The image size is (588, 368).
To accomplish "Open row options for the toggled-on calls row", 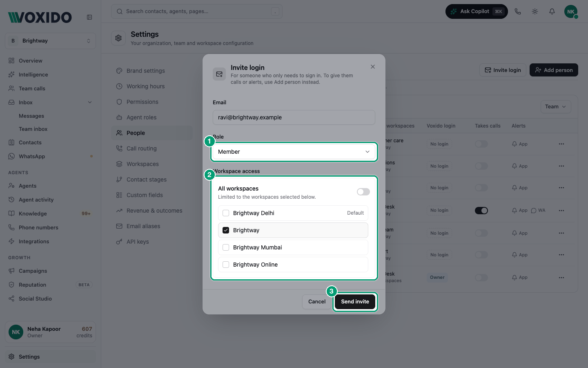I will click(x=561, y=211).
